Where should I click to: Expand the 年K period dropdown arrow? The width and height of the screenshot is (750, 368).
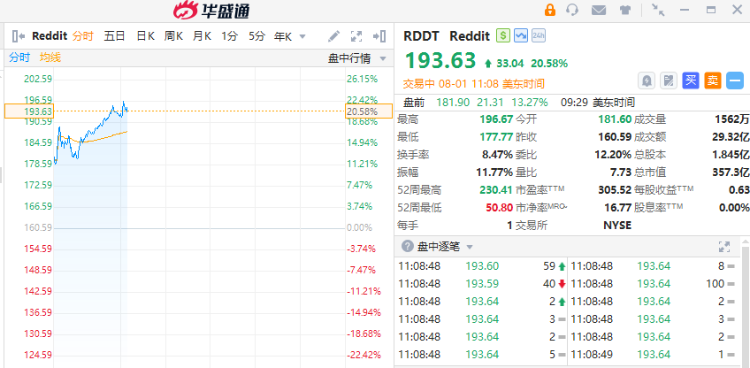(302, 36)
